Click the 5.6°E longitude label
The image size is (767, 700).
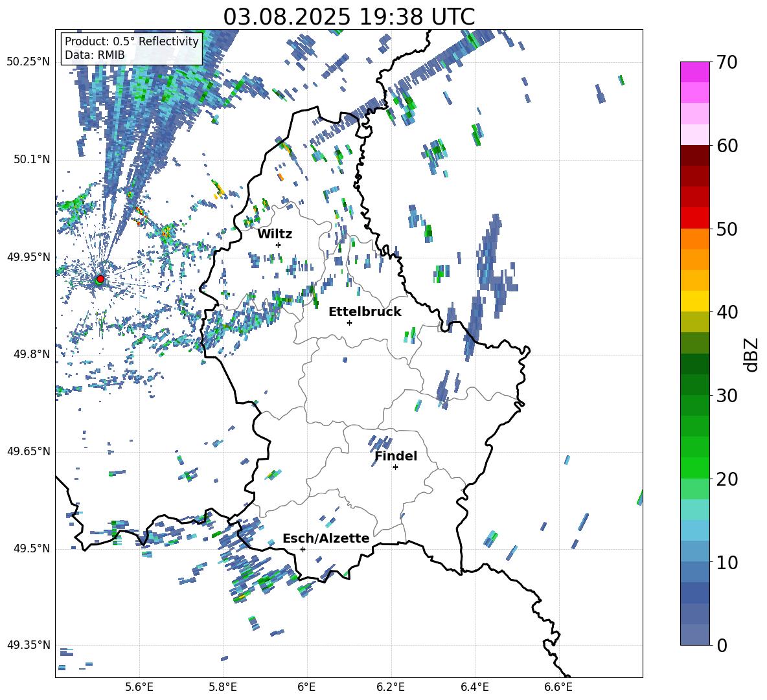click(x=139, y=688)
